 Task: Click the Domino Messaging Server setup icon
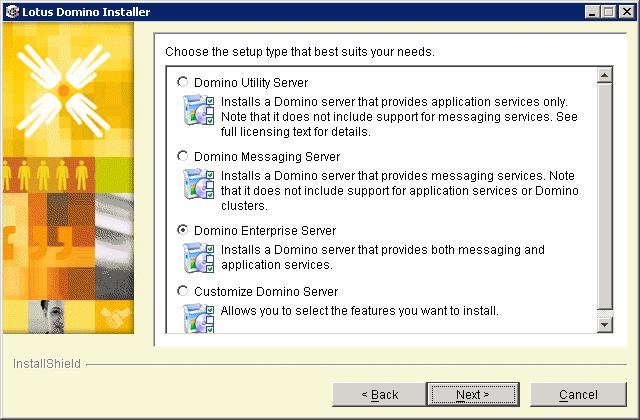point(199,184)
